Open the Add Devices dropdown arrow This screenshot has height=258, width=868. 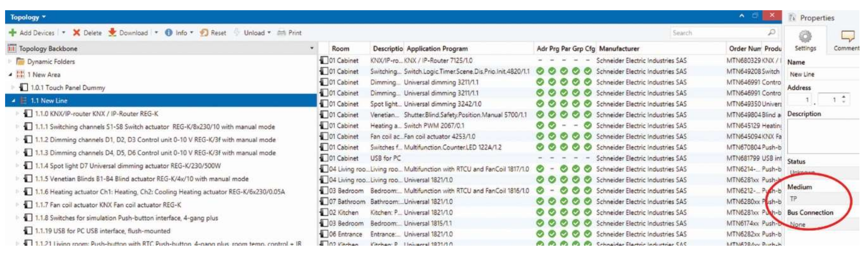63,33
